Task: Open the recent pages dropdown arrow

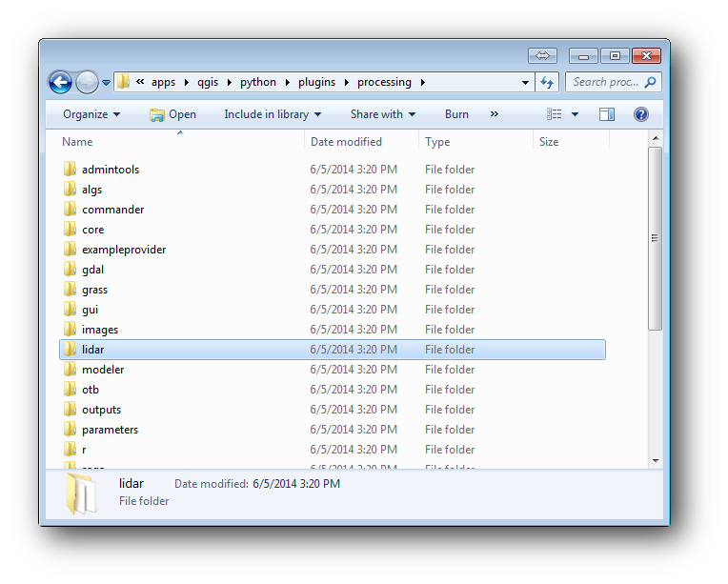Action: 106,83
